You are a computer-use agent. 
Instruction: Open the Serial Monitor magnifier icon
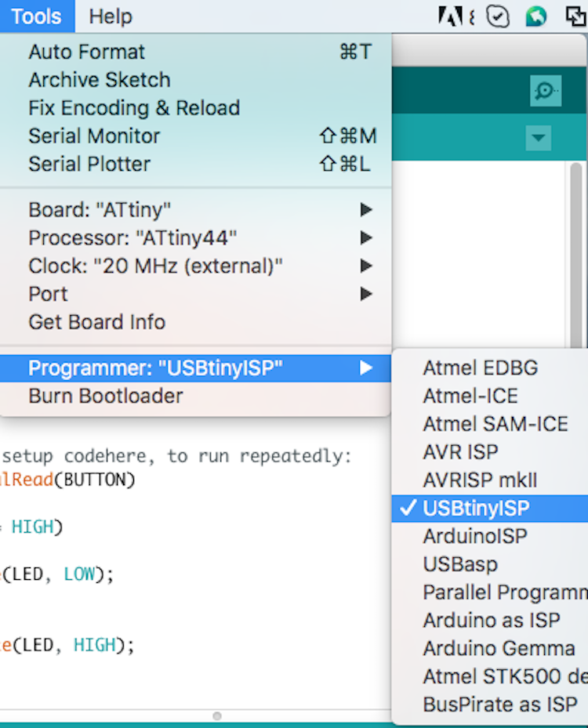pyautogui.click(x=545, y=91)
